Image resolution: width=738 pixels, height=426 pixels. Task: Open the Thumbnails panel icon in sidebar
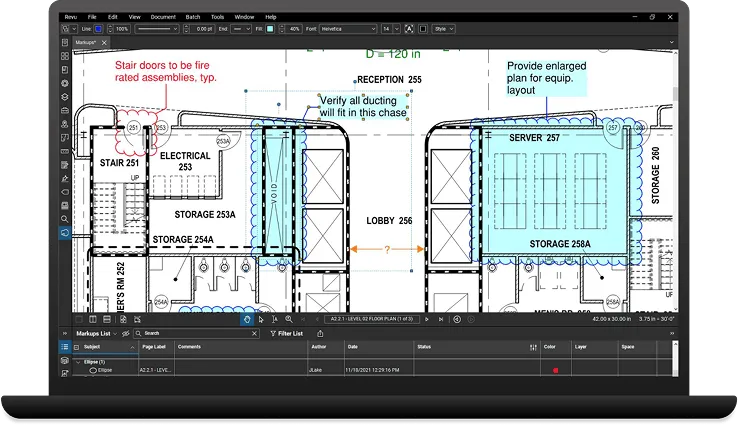65,56
